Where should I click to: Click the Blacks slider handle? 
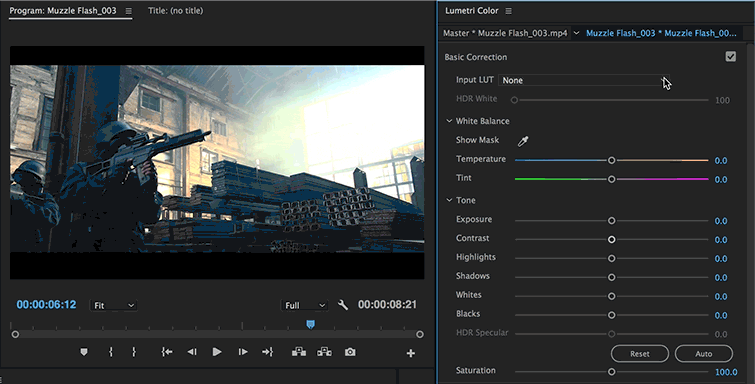click(612, 315)
